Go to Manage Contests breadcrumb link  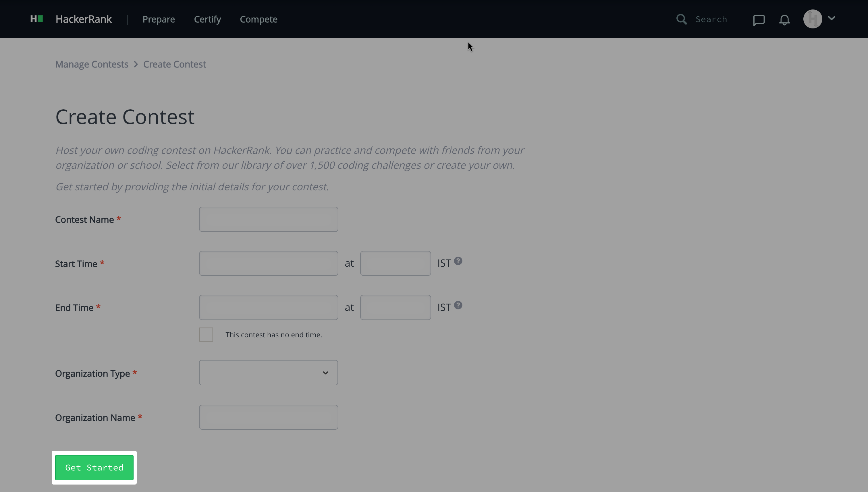tap(92, 64)
